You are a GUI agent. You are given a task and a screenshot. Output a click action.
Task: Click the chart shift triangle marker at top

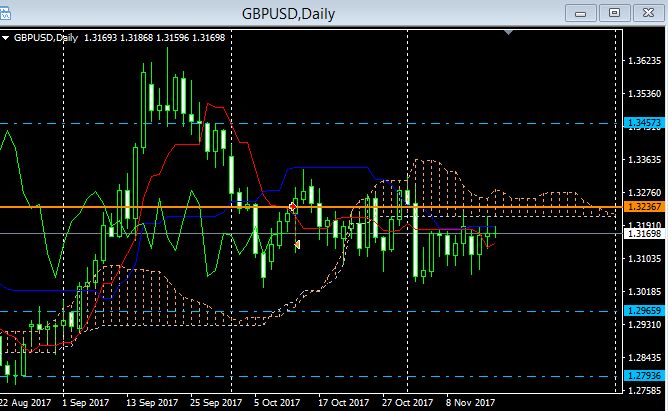click(x=508, y=32)
